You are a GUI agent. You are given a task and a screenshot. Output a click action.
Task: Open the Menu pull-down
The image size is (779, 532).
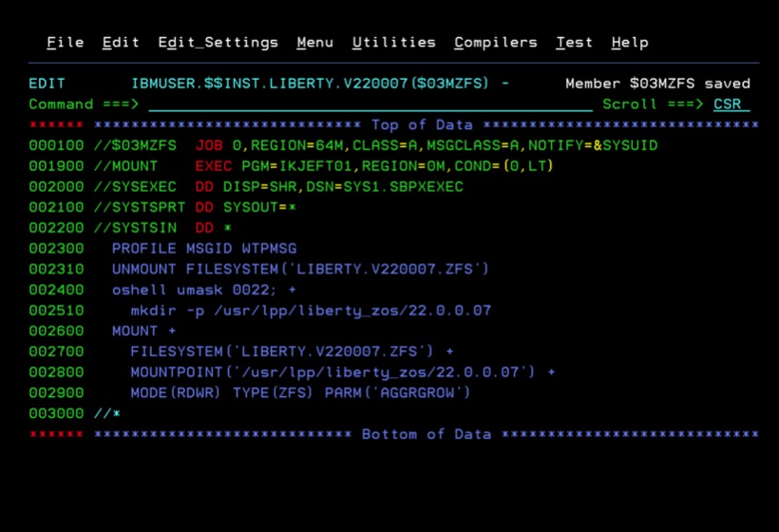tap(315, 43)
